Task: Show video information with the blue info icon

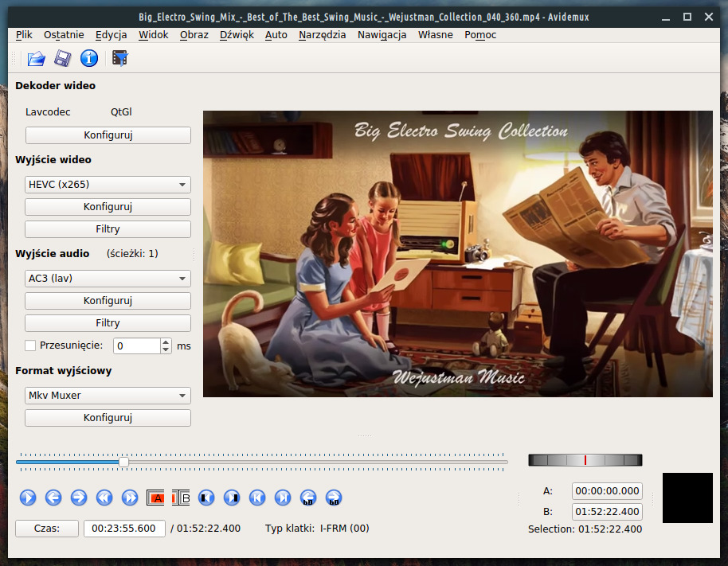Action: [89, 58]
